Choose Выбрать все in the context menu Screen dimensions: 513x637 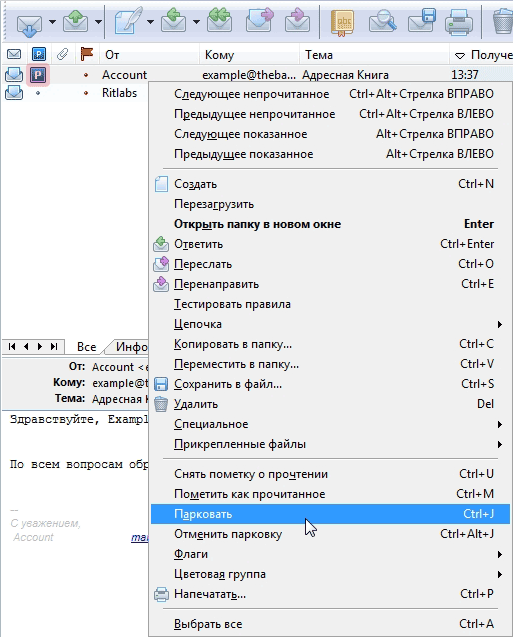pyautogui.click(x=329, y=624)
